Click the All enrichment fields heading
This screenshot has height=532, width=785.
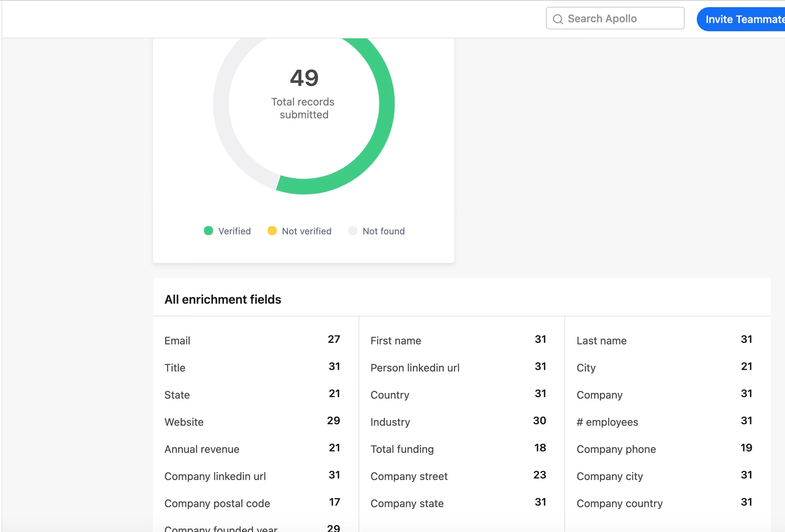coord(222,300)
